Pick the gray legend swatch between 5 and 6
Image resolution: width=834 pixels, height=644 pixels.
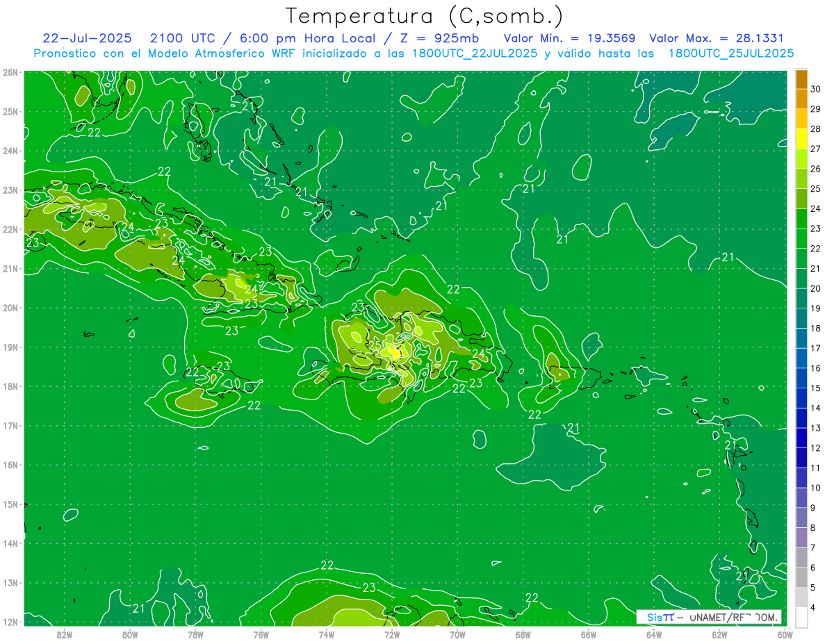tap(801, 577)
